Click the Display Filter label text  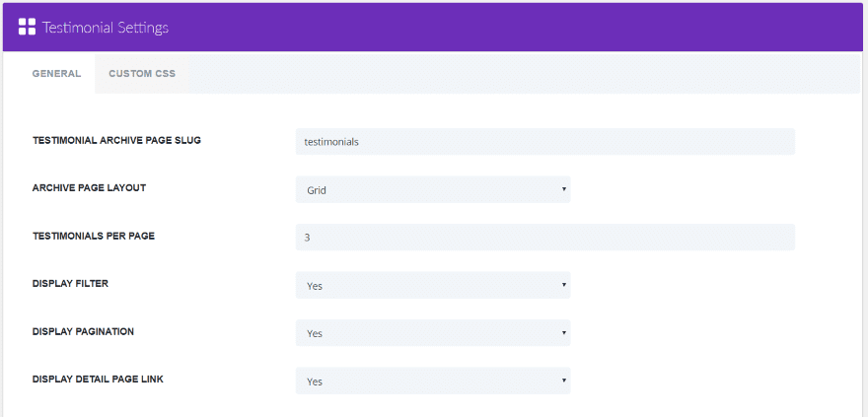click(69, 283)
